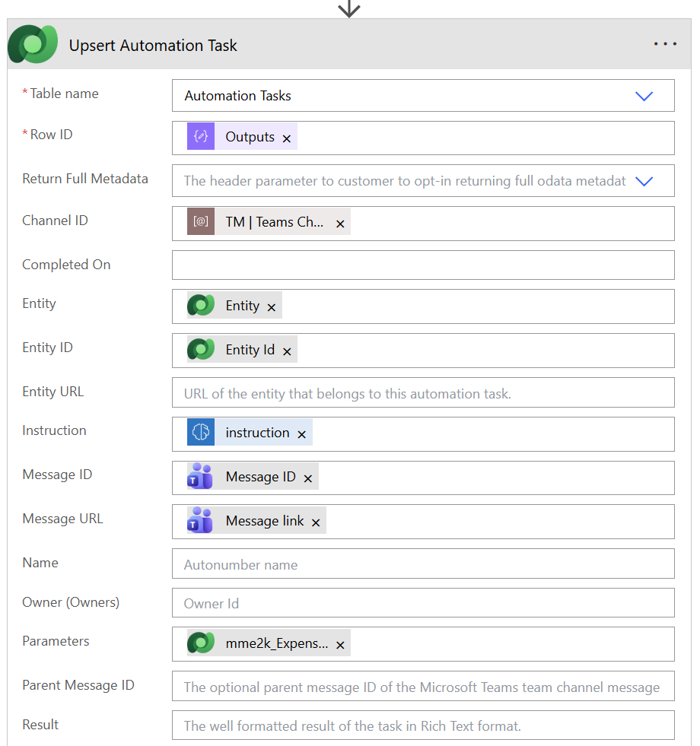Click the Dataverse icon on the Entity Id token

[201, 349]
